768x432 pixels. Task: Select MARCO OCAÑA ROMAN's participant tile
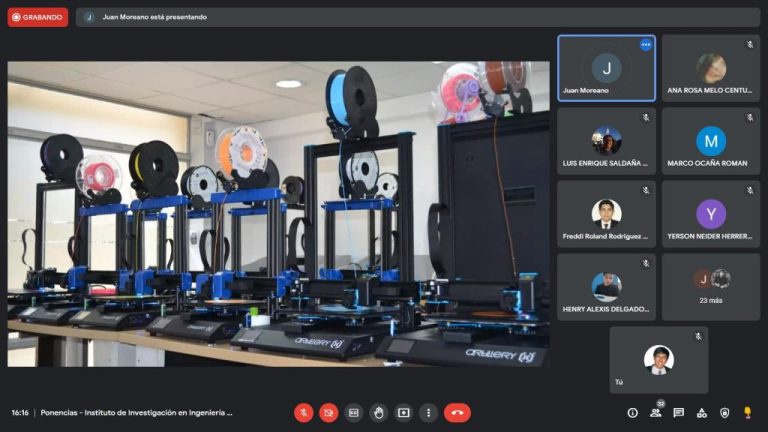(711, 141)
